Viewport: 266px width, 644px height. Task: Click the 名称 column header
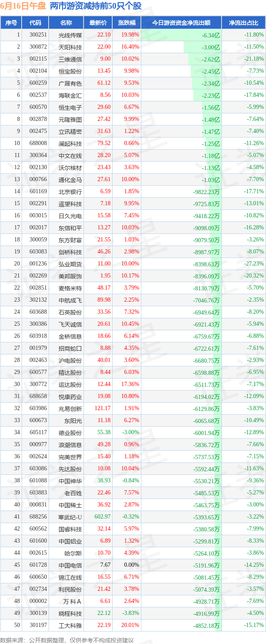(66, 23)
